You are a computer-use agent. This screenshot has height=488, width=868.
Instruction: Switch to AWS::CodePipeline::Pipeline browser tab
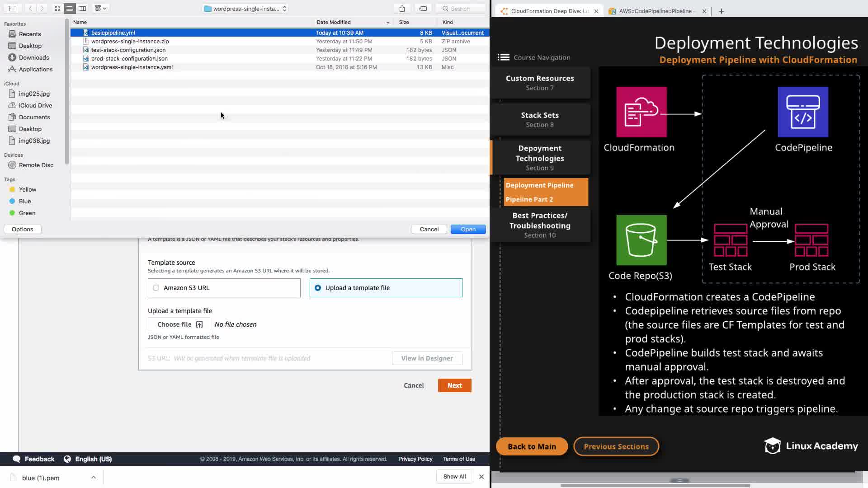[655, 11]
